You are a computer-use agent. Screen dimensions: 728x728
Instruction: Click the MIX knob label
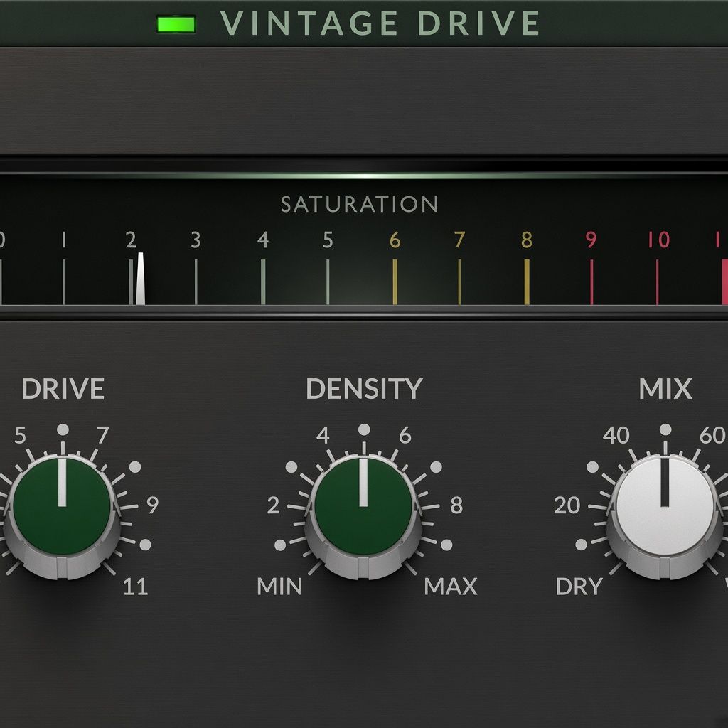point(665,389)
